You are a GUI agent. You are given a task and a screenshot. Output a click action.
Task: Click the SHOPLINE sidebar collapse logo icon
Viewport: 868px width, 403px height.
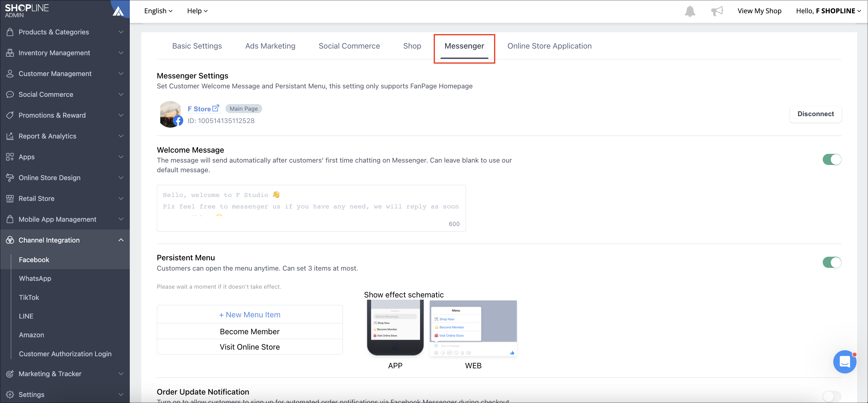118,11
